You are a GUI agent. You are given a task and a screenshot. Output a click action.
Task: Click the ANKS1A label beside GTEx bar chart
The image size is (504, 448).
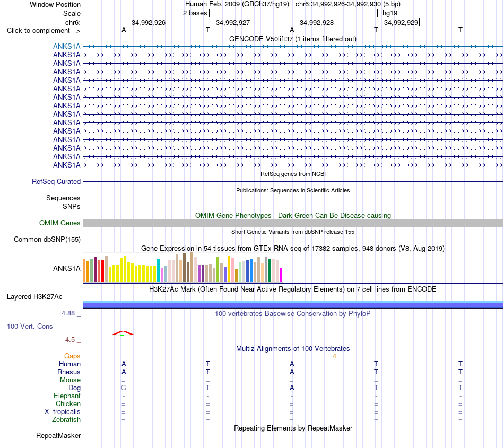(x=66, y=268)
